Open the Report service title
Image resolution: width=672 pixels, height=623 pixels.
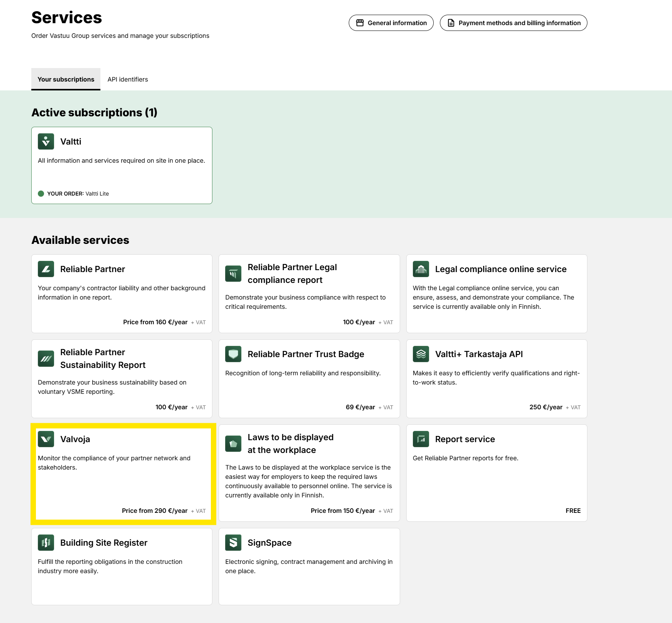point(465,439)
